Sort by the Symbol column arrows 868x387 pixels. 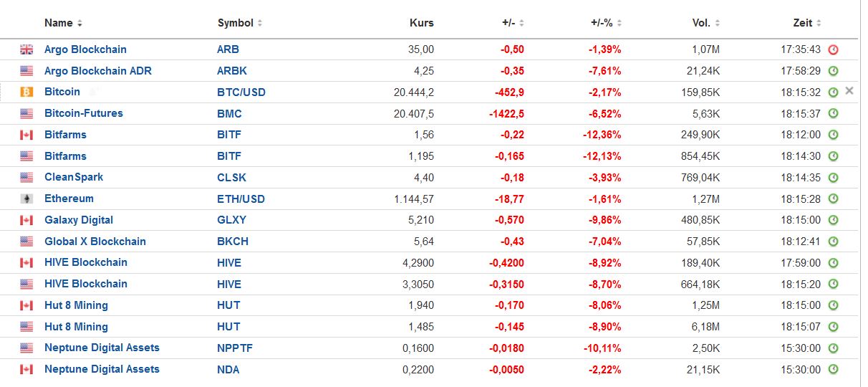coord(259,23)
